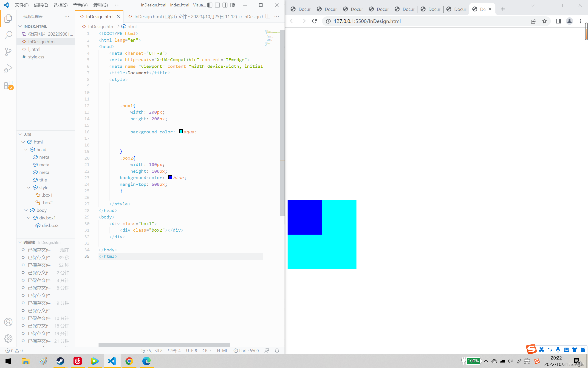Open the Explorer view in activity bar
The width and height of the screenshot is (588, 368).
(8, 18)
